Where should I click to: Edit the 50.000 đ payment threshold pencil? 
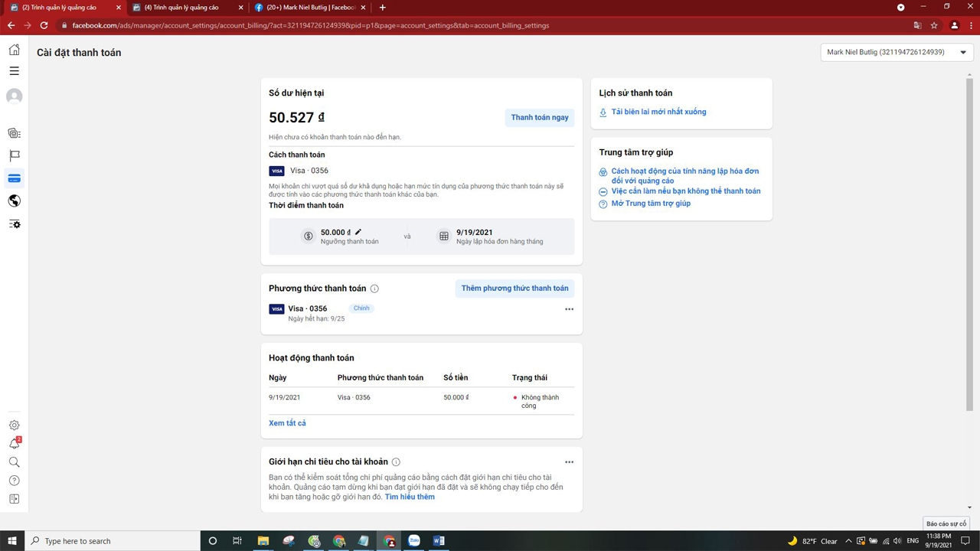tap(358, 232)
